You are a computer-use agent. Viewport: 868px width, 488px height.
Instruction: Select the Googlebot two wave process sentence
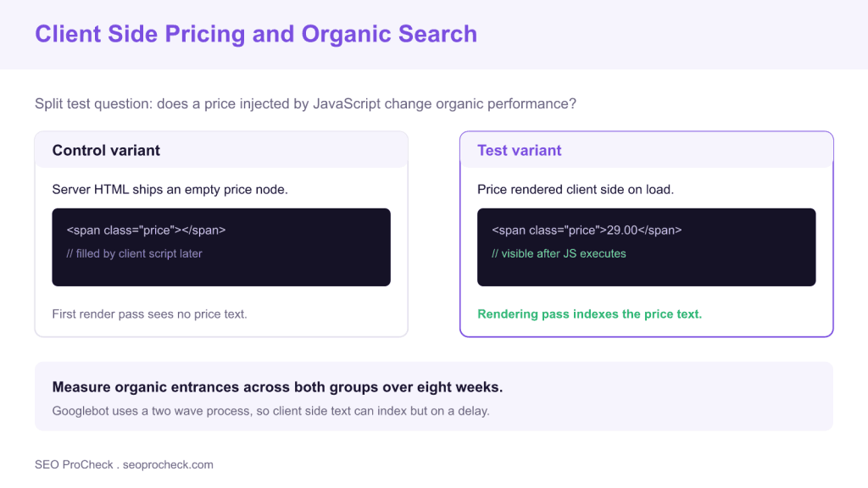[x=270, y=411]
